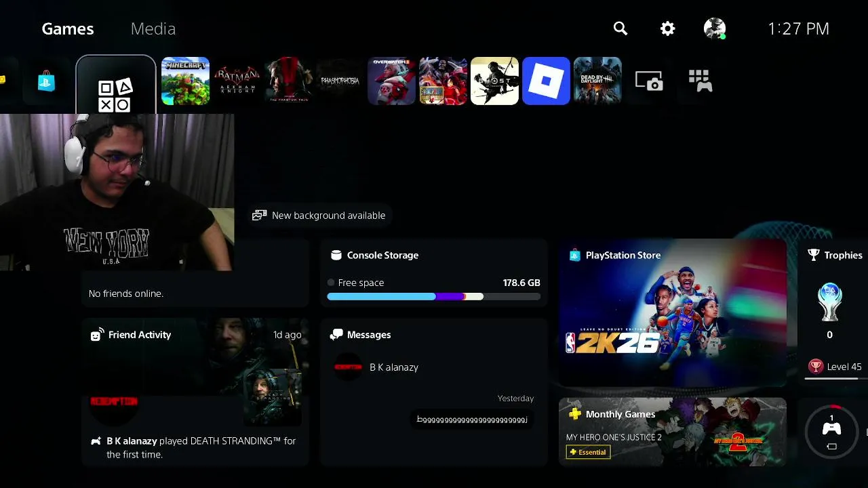868x488 pixels.
Task: Open the controller accessories widget
Action: (832, 431)
